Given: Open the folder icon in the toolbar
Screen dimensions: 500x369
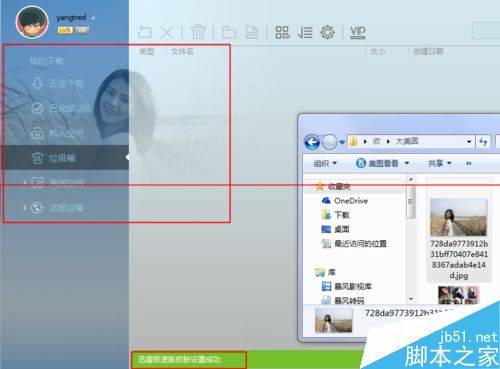Looking at the screenshot, I should (229, 32).
